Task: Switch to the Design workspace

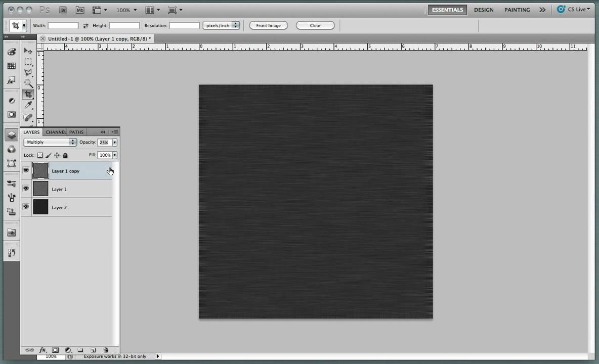Action: [484, 10]
